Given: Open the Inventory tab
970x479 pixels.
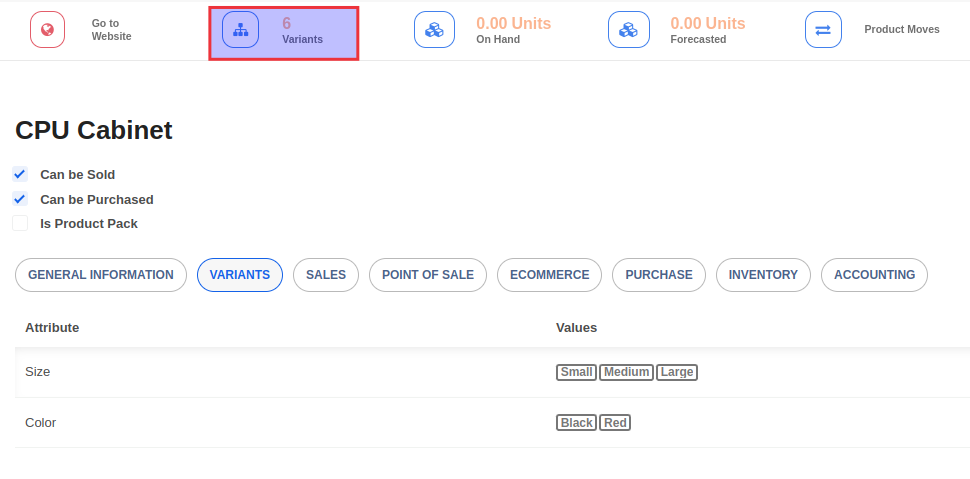Looking at the screenshot, I should point(763,275).
